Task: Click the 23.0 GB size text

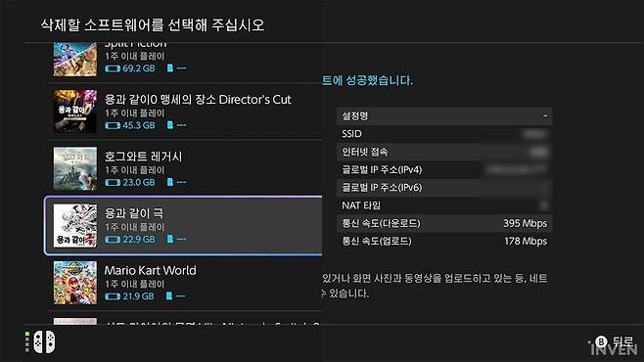Action: tap(138, 182)
